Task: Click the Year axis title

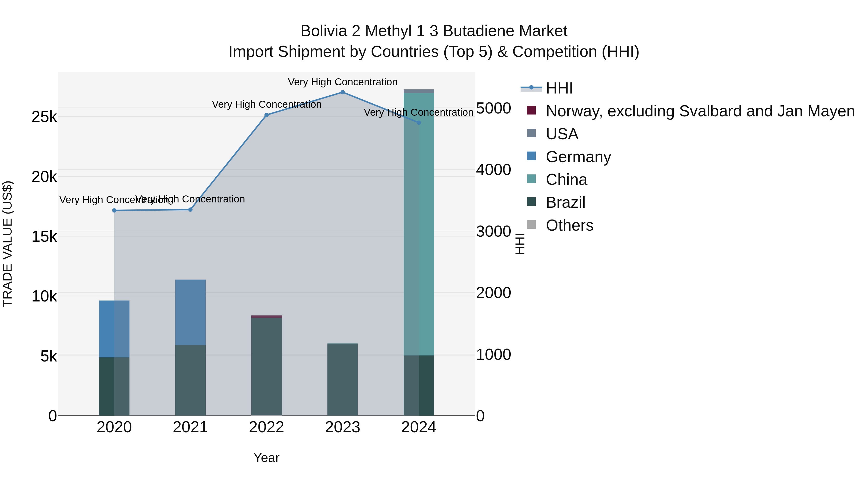Action: (x=266, y=458)
